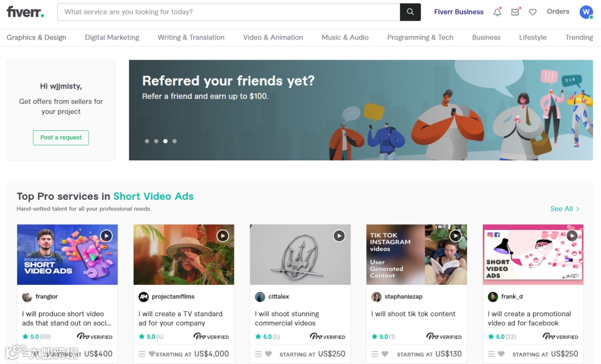Play frank_d promotional video preview

pyautogui.click(x=572, y=235)
